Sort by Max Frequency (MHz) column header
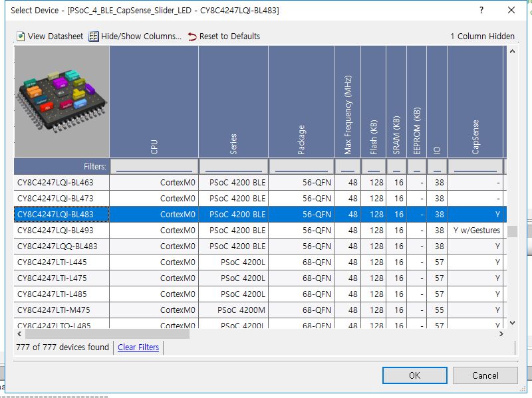The height and width of the screenshot is (398, 532). [x=347, y=102]
